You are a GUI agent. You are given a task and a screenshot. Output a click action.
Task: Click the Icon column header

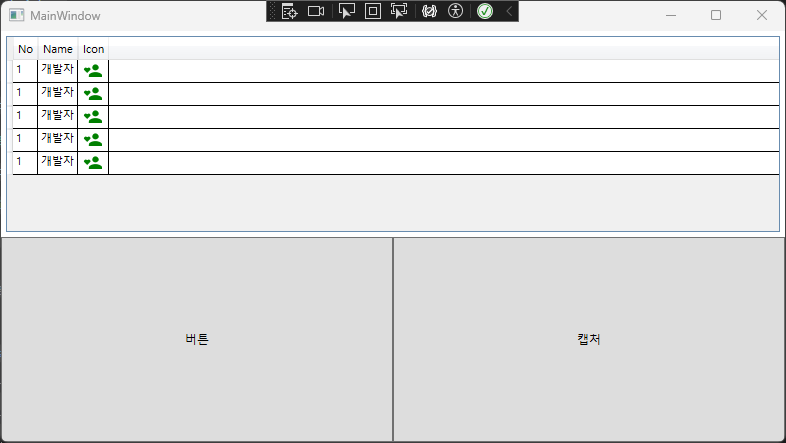tap(93, 49)
